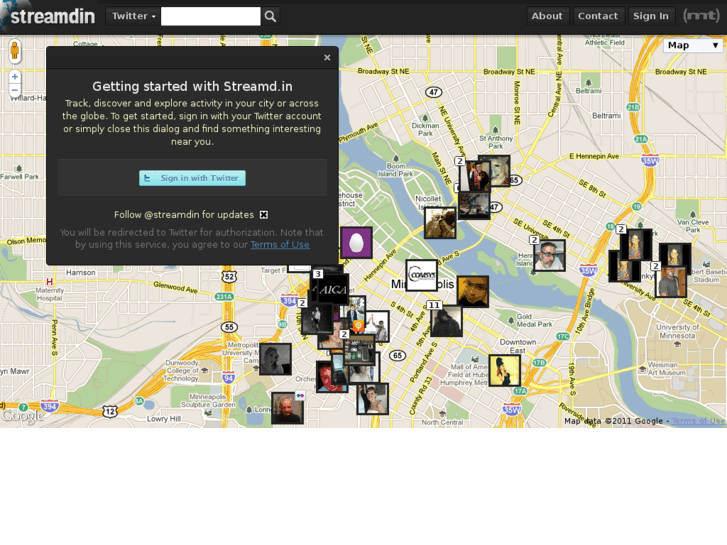Click the icon beside Follow @streamdin
This screenshot has height=545, width=727.
tap(263, 215)
